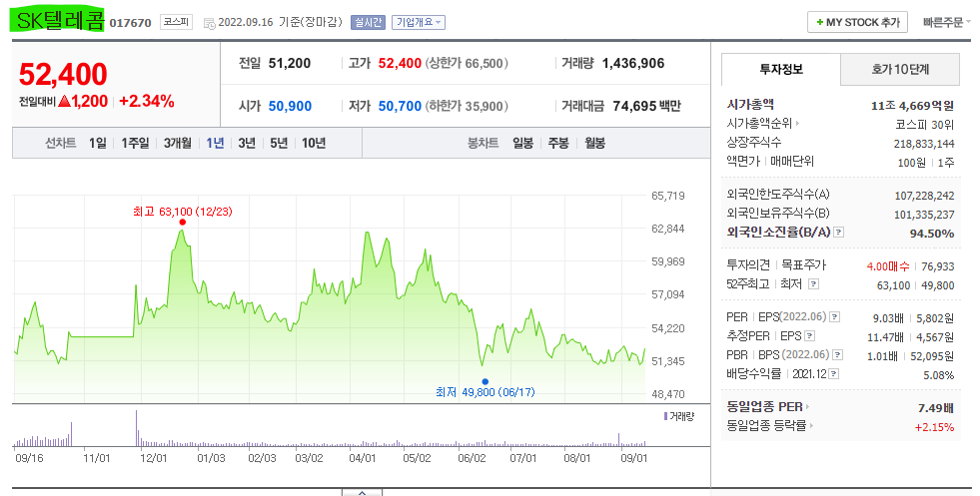980x496 pixels.
Task: Click the arrow icon next to 동일업종 PER
Action: pos(807,406)
